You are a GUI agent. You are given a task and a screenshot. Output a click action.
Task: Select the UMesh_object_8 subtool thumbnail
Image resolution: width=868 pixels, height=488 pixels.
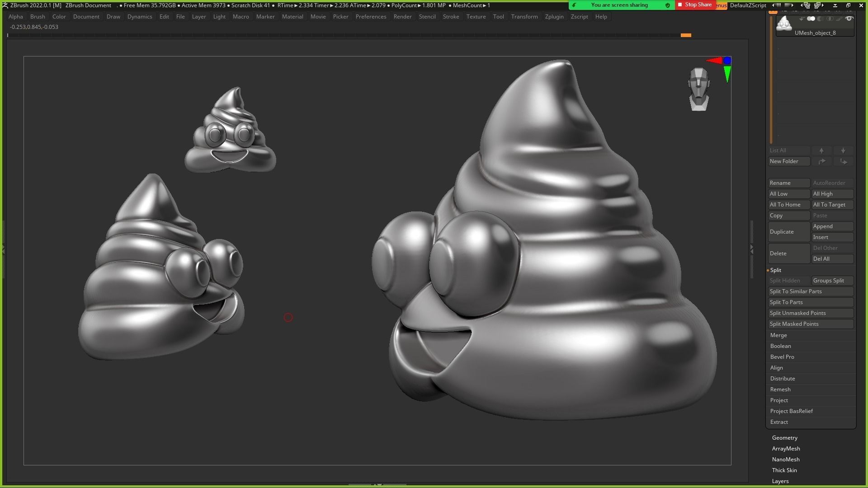[x=784, y=23]
